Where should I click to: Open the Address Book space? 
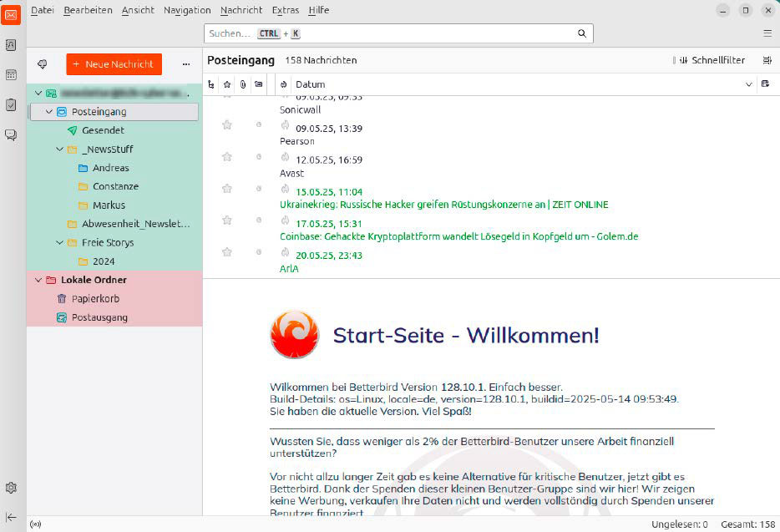point(11,45)
